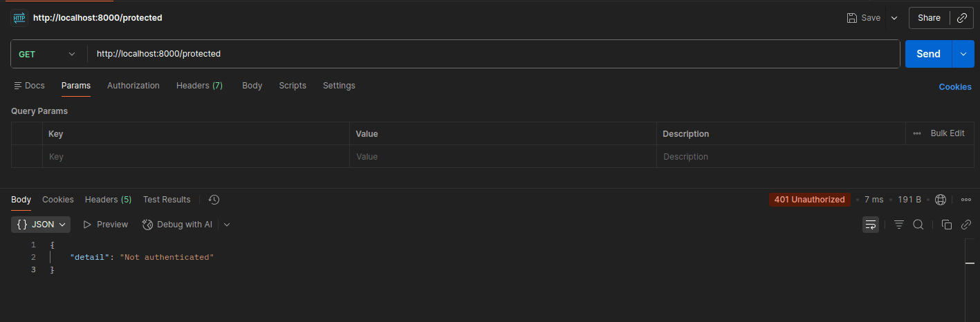Open response history clock icon
This screenshot has width=980, height=322.
[214, 200]
